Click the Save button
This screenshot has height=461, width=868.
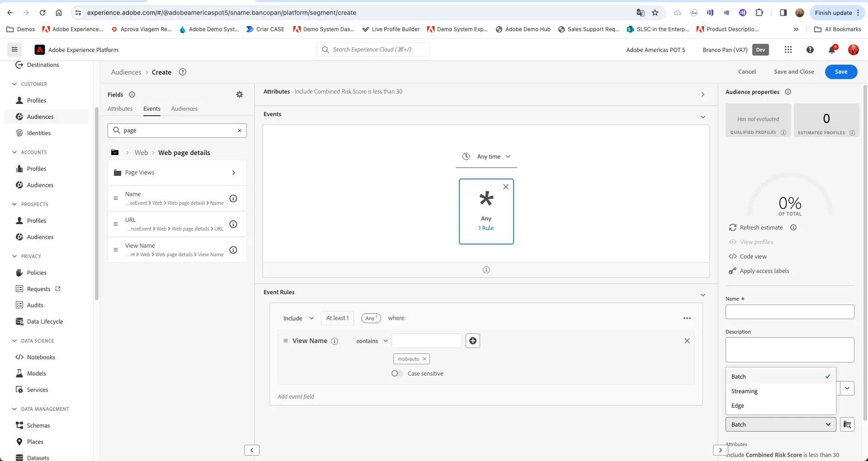841,72
